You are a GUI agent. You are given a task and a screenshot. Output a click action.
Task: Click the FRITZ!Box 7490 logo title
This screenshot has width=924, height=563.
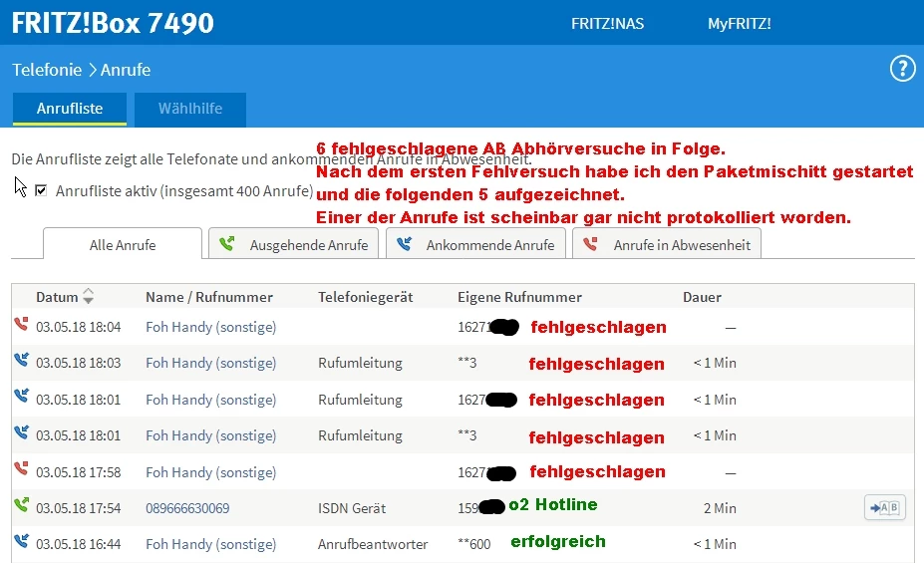pos(114,23)
